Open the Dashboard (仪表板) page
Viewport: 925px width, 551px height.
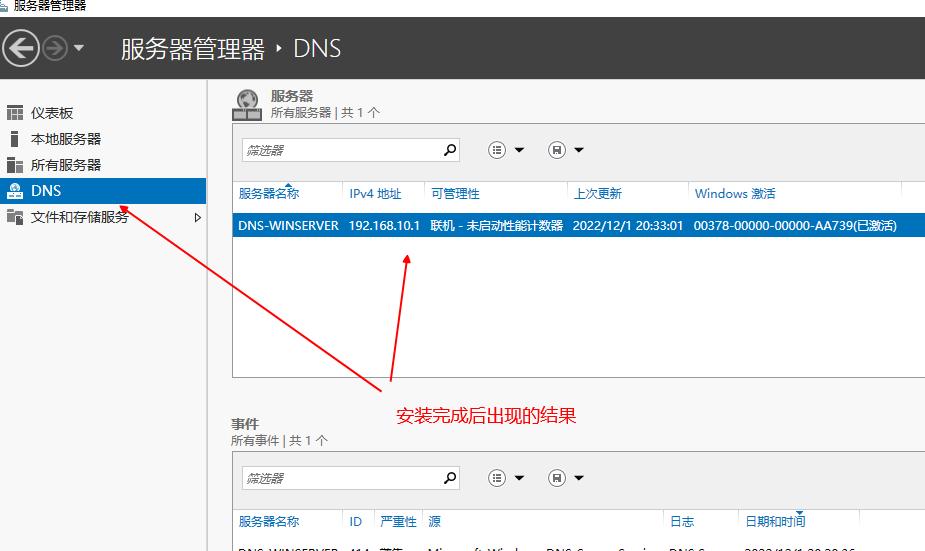52,113
